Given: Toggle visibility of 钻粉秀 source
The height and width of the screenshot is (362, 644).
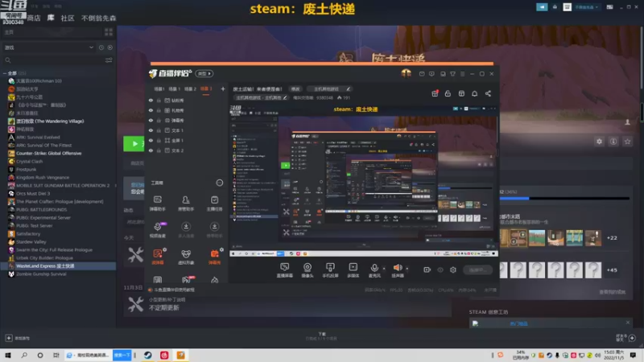Looking at the screenshot, I should [151, 101].
